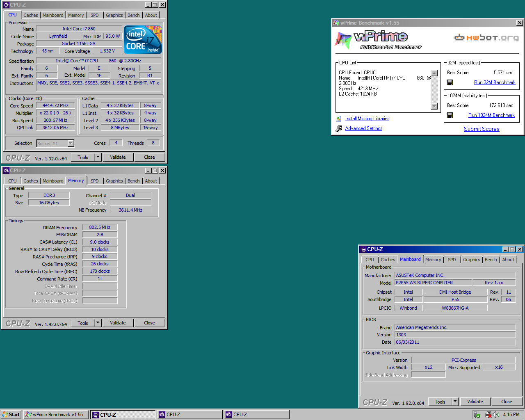Click the Intel Core i7 860 name field
525x420 pixels.
[x=79, y=29]
